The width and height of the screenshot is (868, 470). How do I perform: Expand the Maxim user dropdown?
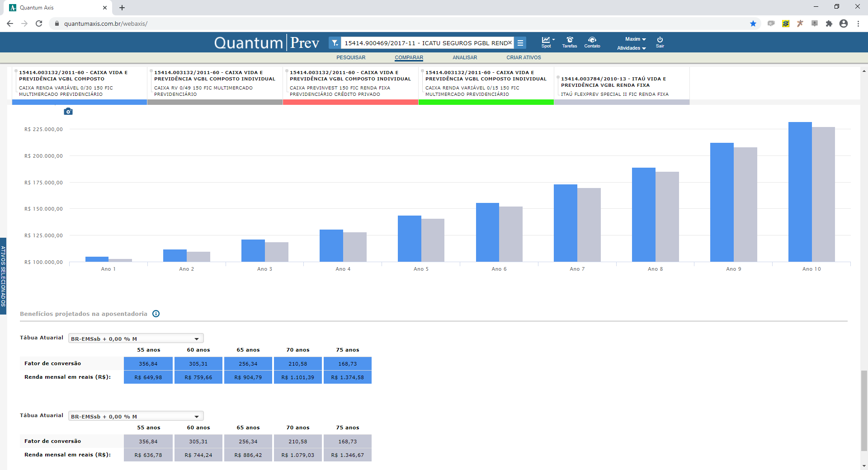(635, 39)
